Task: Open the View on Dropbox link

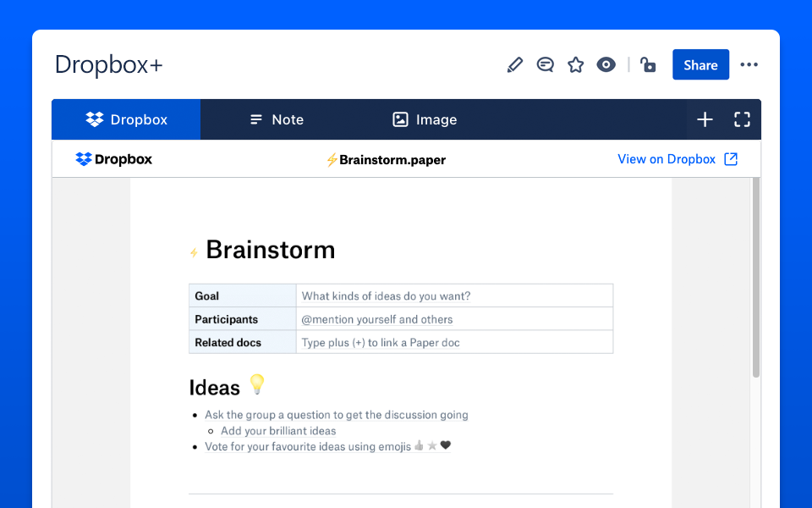Action: (x=667, y=159)
